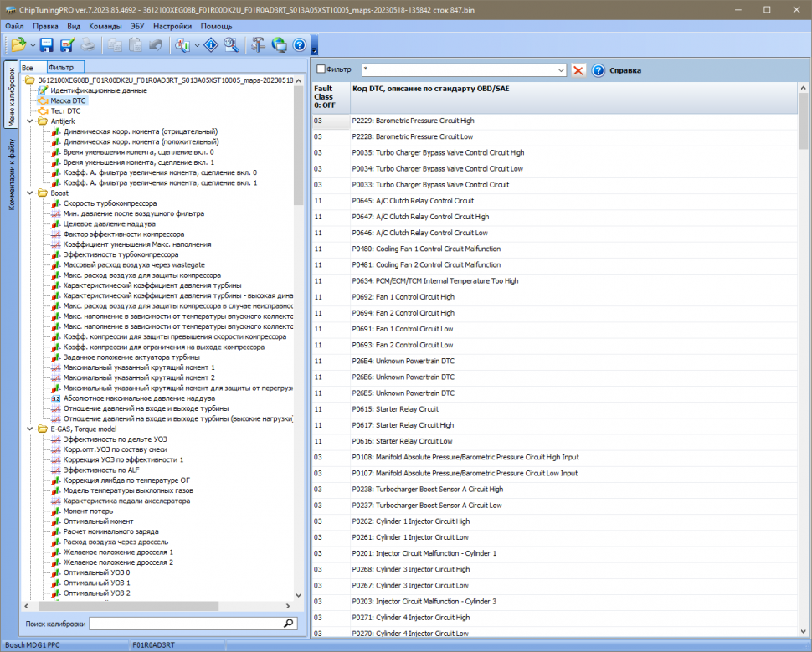Clear the filter with the red X
Image resolution: width=812 pixels, height=652 pixels.
click(x=578, y=70)
